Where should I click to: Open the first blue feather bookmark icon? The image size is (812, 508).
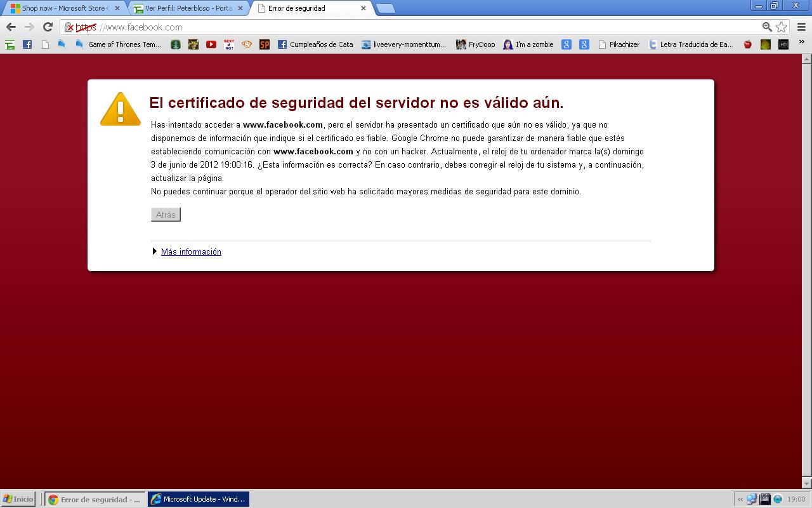(62, 44)
